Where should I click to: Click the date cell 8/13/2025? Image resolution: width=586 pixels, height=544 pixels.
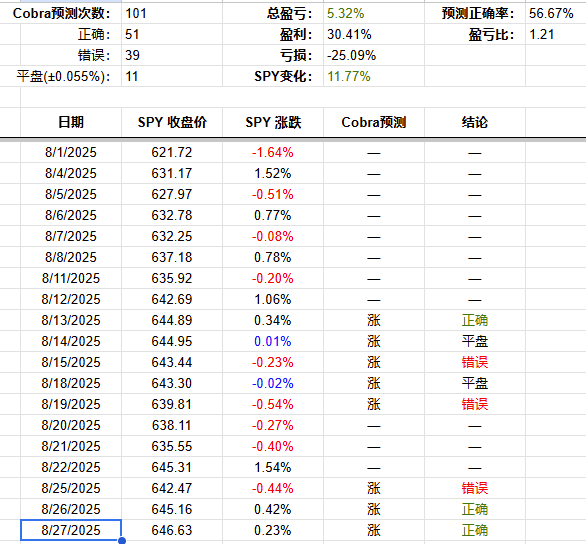point(71,320)
